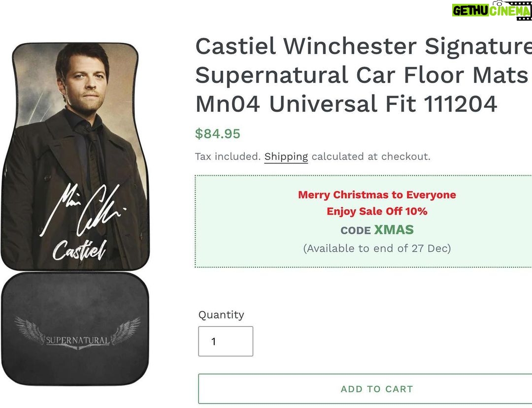Screen dimensions: 532x408
Task: Select the XMAS discount code text
Action: (x=394, y=230)
